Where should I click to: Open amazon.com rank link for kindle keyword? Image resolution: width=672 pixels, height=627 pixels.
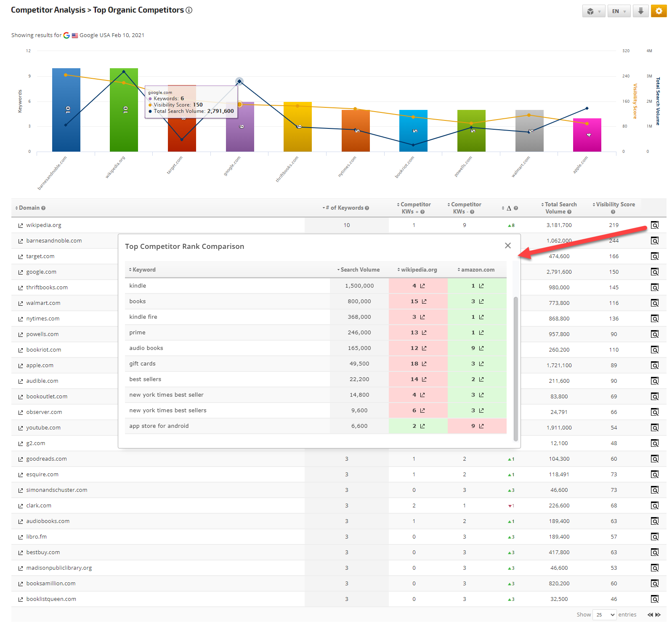click(481, 286)
